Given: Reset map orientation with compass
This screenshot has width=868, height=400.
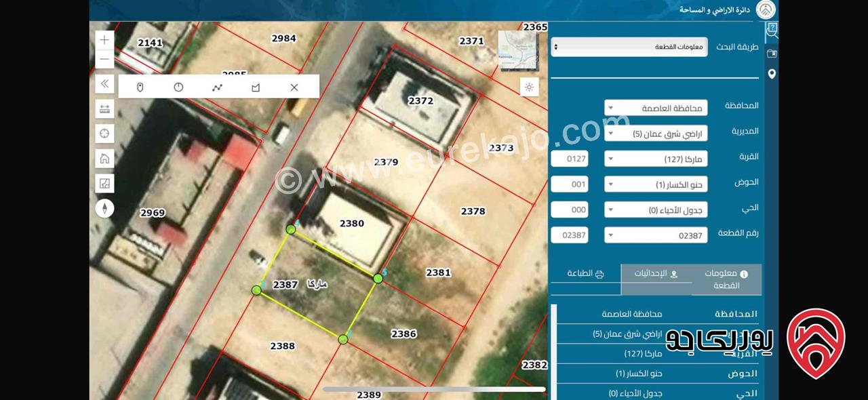Looking at the screenshot, I should pyautogui.click(x=104, y=208).
